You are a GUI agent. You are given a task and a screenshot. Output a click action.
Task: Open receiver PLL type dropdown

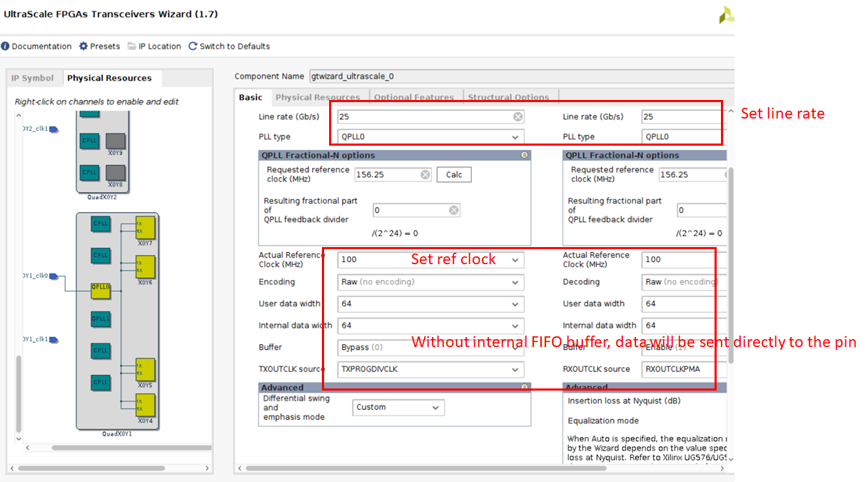[684, 137]
